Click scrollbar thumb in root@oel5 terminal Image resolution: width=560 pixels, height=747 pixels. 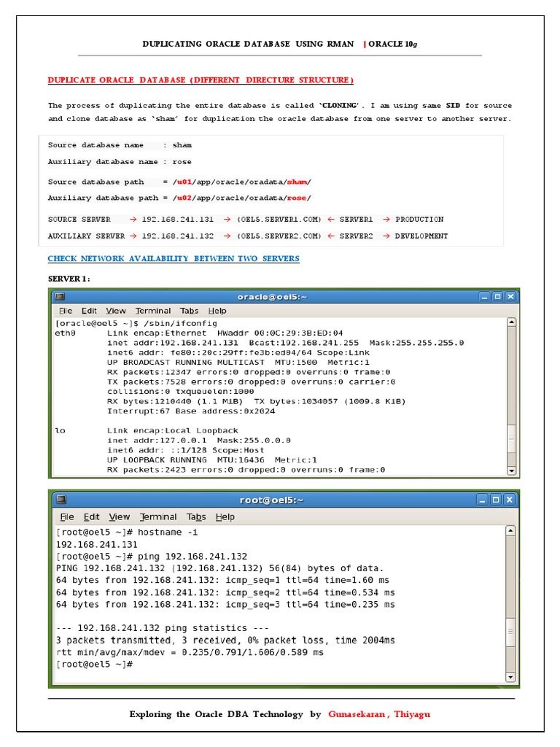click(x=510, y=632)
